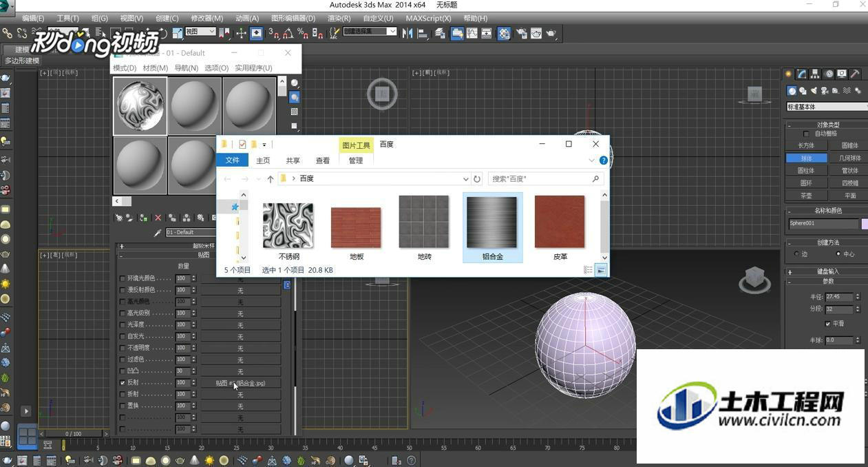The height and width of the screenshot is (467, 868).
Task: Open the 修改器(M) menu
Action: pyautogui.click(x=207, y=19)
